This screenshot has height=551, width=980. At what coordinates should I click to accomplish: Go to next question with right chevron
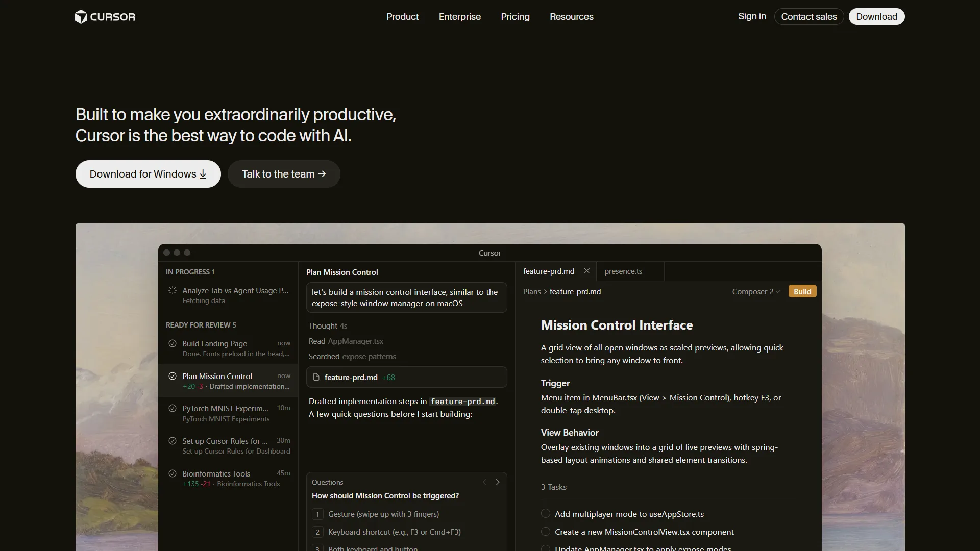498,482
